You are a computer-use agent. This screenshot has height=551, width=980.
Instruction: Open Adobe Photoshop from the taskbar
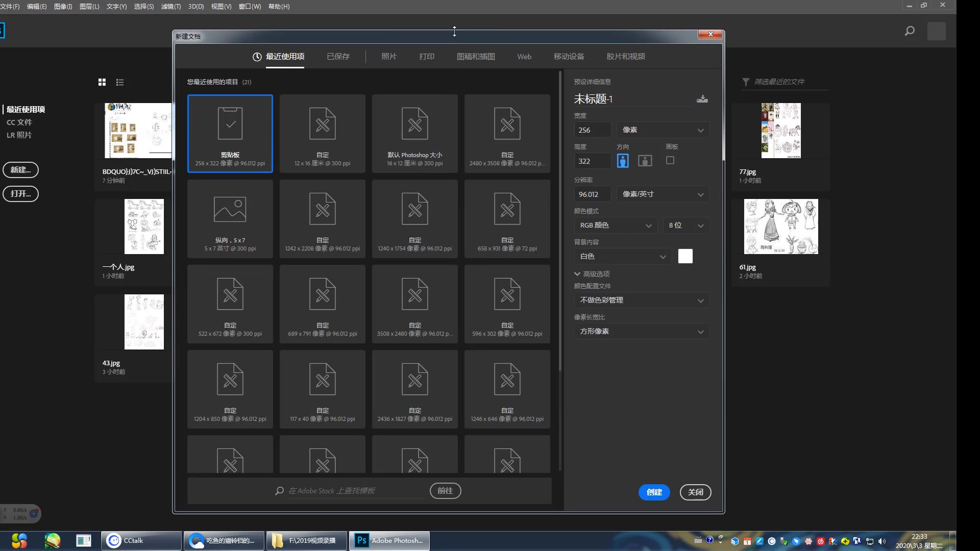point(389,540)
